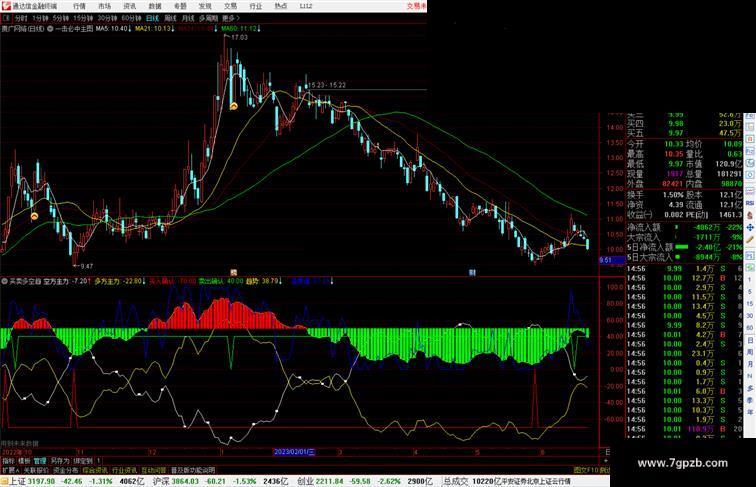Select the pencil drawing tool icon
Viewport: 756px width, 487px height.
[x=750, y=239]
